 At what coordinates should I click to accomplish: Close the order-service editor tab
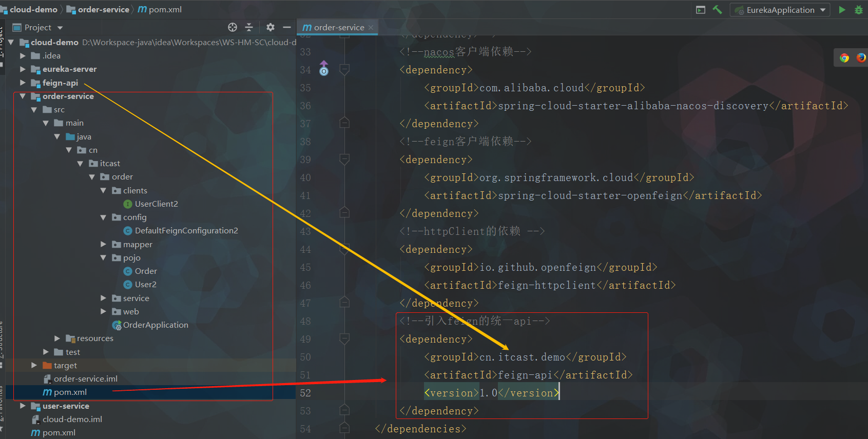371,27
